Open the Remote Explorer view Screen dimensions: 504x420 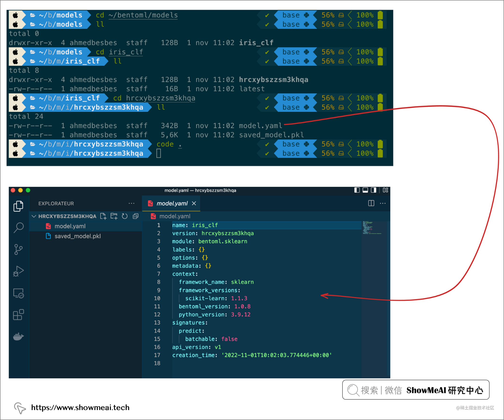(x=18, y=293)
